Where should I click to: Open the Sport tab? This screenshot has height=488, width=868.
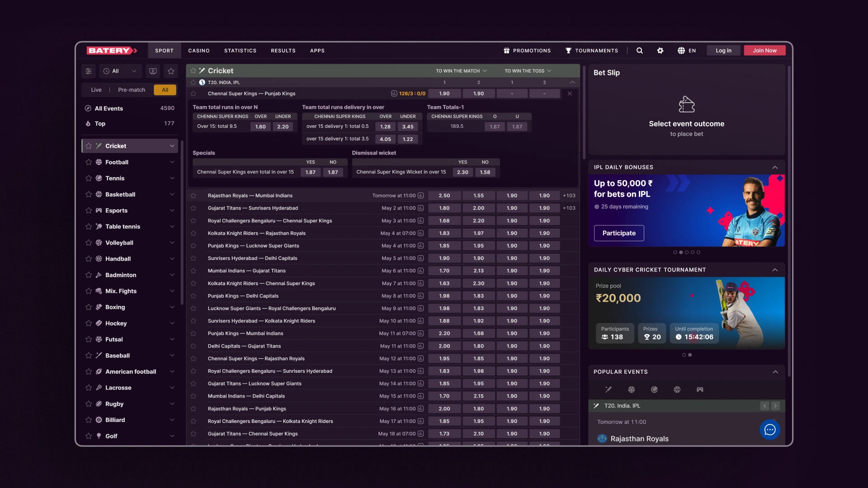point(165,51)
